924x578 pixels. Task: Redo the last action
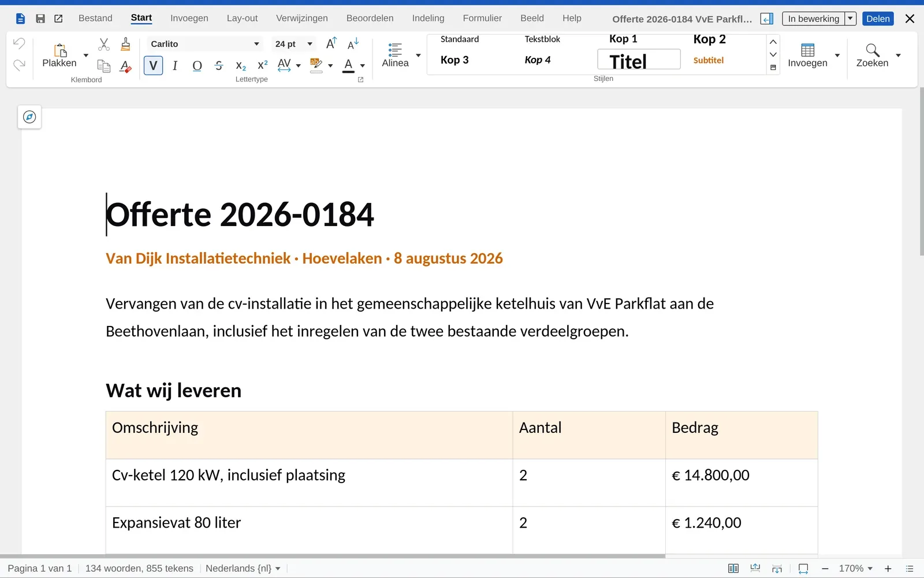click(x=19, y=65)
